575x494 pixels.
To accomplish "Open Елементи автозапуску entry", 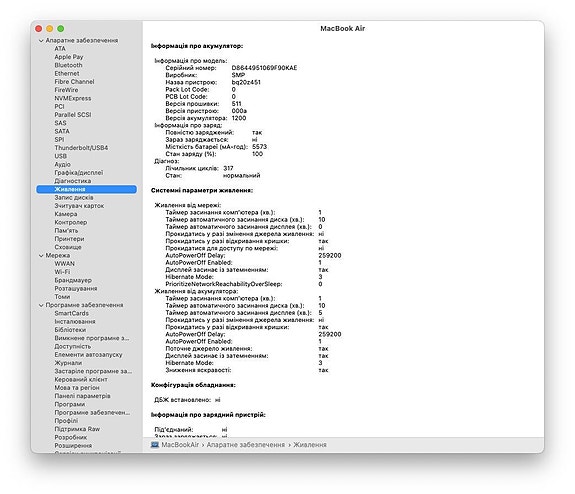I will point(88,355).
